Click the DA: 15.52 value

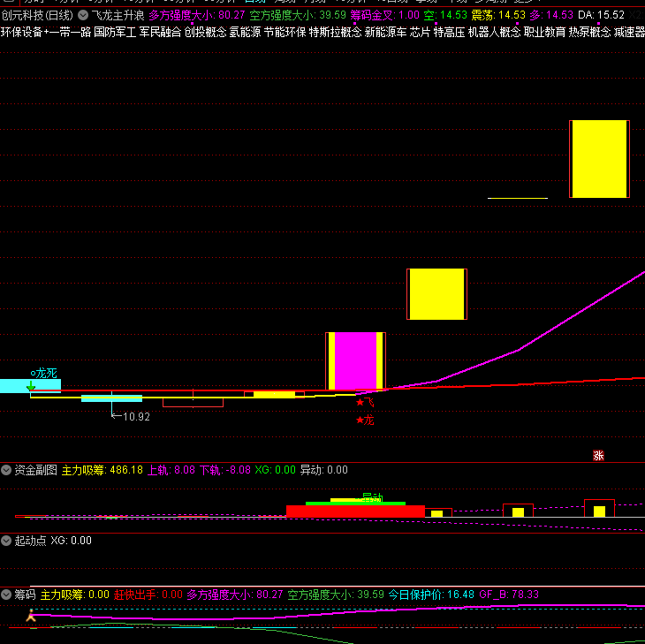click(x=601, y=16)
